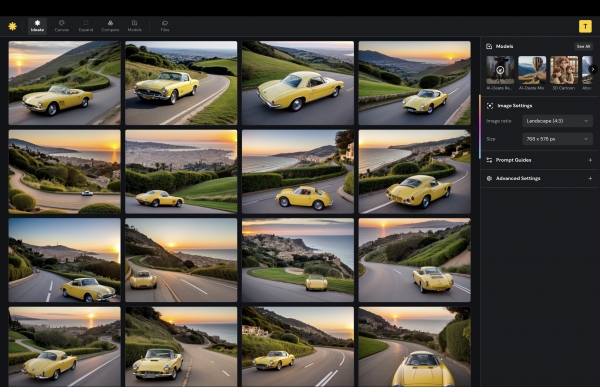600x387 pixels.
Task: Open second-row rightmost car rear view image
Action: pyautogui.click(x=414, y=171)
